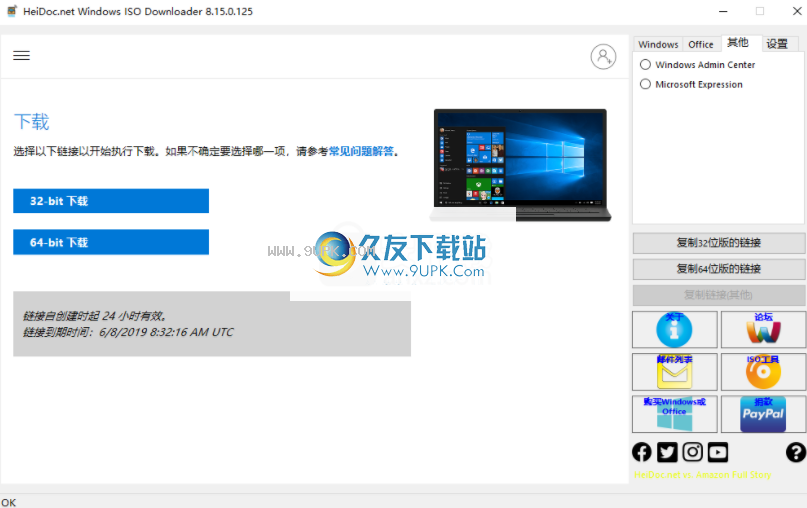Click the app icon in title bar

[x=11, y=11]
